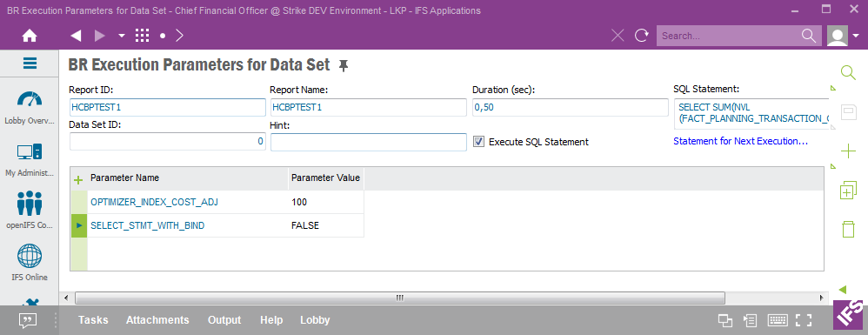Screen dimensions: 868x335
Task: Click the horizontal scrollbar thumb
Action: [x=400, y=298]
